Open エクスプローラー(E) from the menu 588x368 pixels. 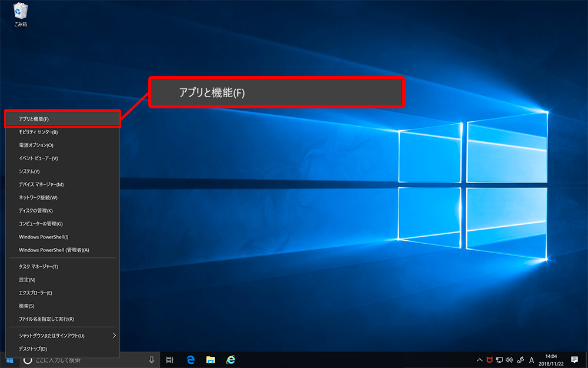tap(63, 293)
